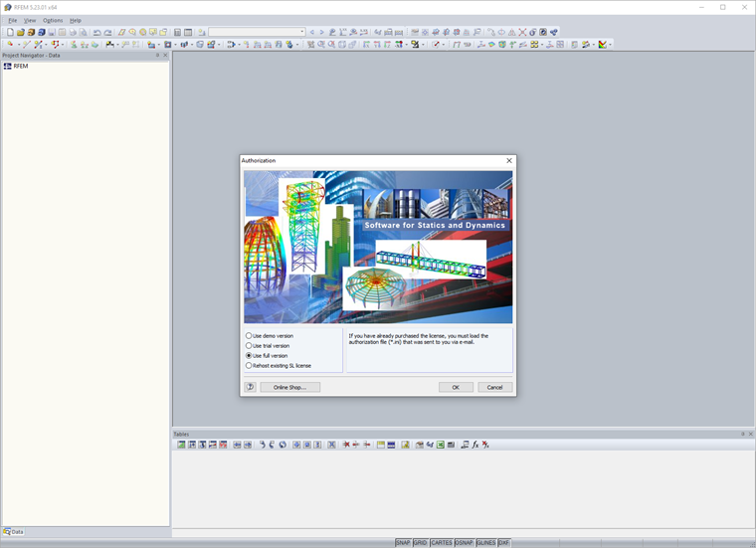Click the New Model icon in toolbar
This screenshot has height=548, width=756.
10,32
